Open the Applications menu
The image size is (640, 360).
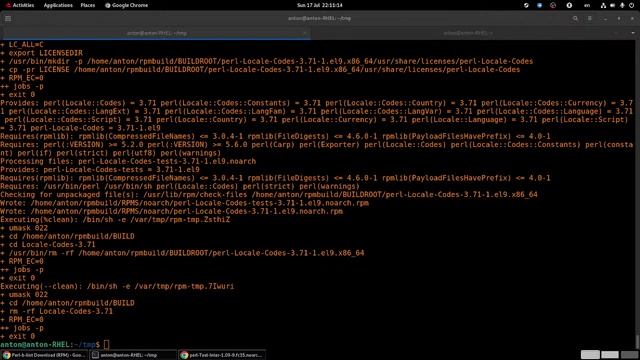(58, 5)
